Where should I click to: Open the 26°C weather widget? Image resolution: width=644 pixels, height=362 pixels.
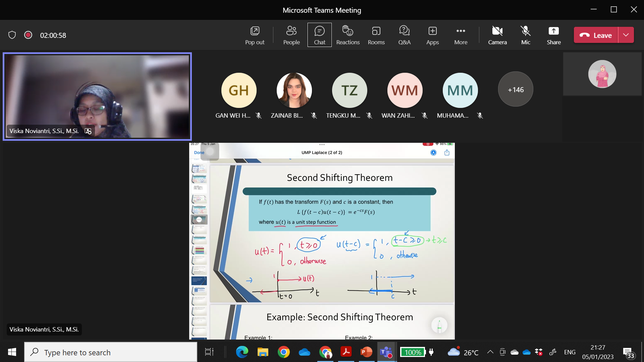click(x=463, y=352)
